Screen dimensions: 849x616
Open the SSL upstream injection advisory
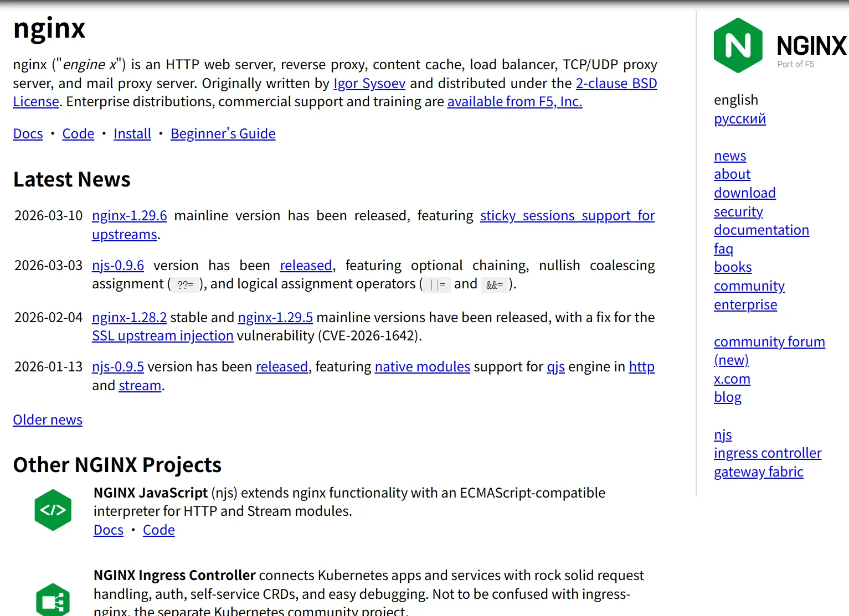tap(162, 336)
